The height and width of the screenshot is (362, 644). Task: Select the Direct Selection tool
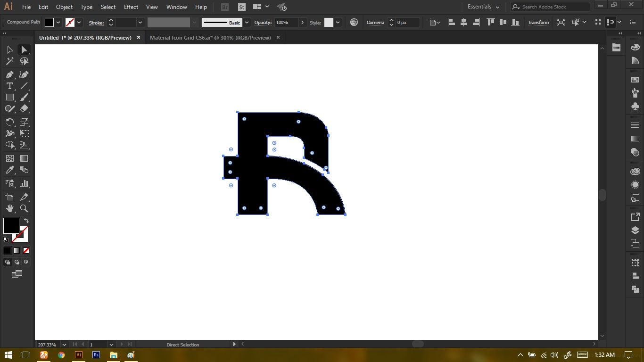pos(24,50)
